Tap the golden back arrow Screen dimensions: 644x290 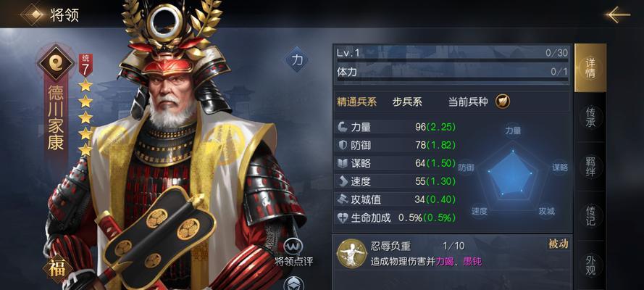pos(617,14)
